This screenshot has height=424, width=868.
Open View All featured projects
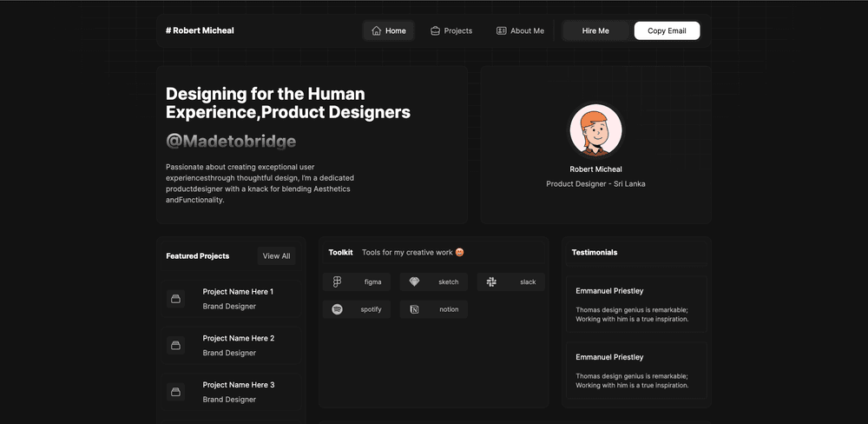(276, 255)
